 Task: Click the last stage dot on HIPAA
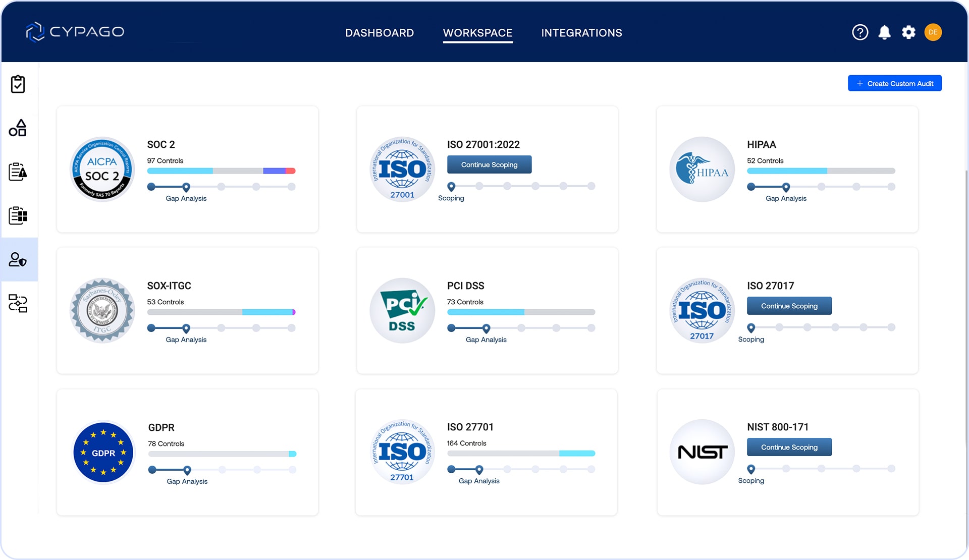coord(892,187)
